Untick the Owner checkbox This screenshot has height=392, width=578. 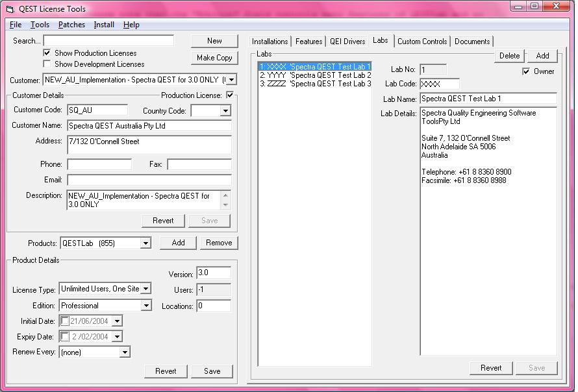point(526,71)
